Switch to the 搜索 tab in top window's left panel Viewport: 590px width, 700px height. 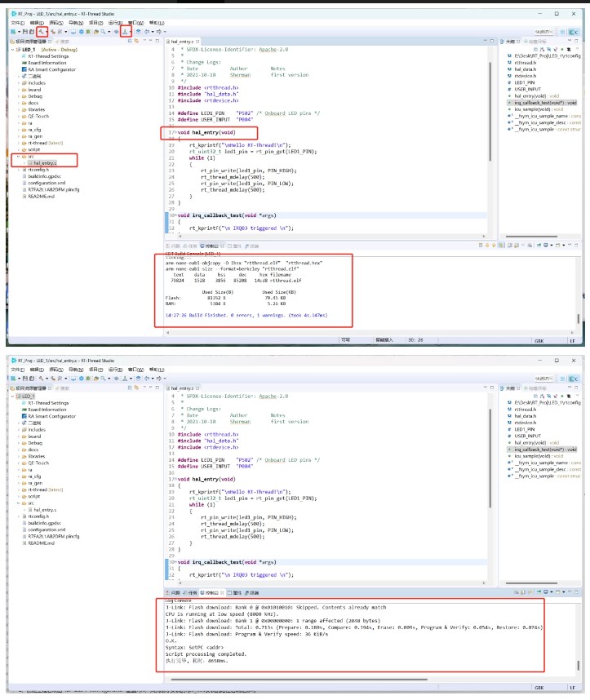click(x=63, y=41)
